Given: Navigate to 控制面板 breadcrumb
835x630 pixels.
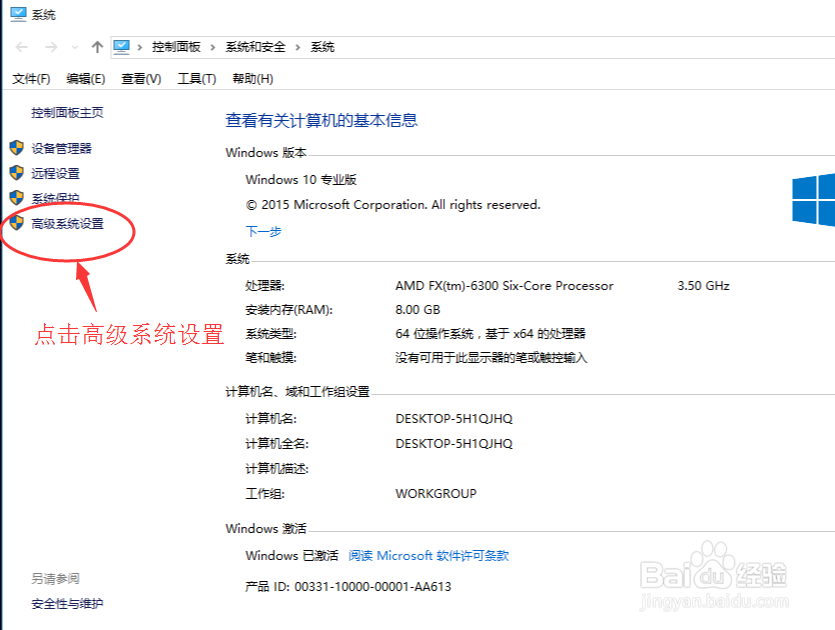Looking at the screenshot, I should pos(176,47).
